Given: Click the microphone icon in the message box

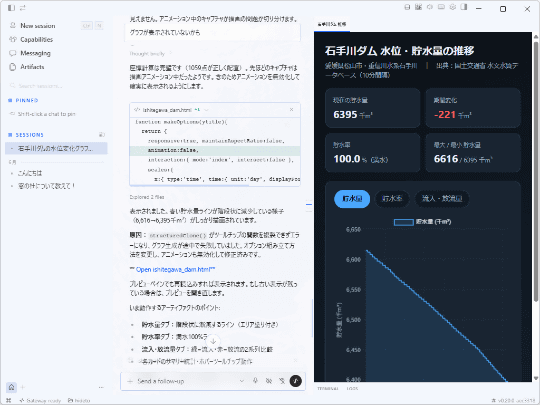Looking at the screenshot, I should point(255,381).
